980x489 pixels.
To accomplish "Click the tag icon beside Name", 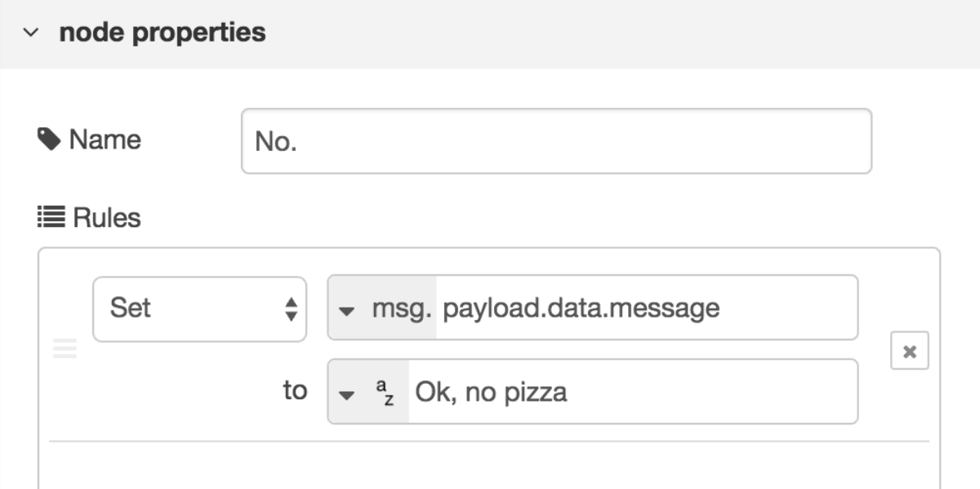I will click(49, 140).
